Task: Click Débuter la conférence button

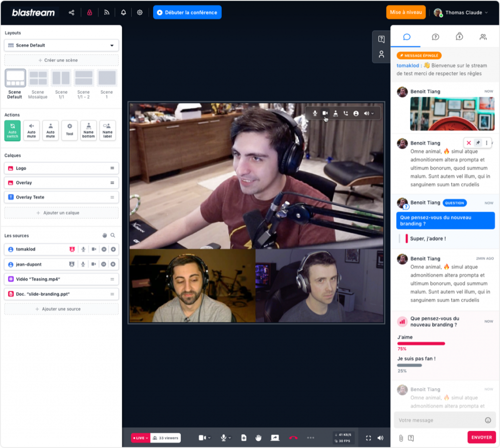Action: pos(187,13)
